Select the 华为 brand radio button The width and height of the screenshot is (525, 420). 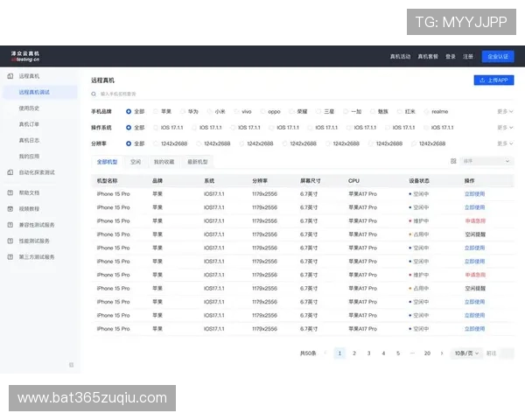(x=184, y=112)
